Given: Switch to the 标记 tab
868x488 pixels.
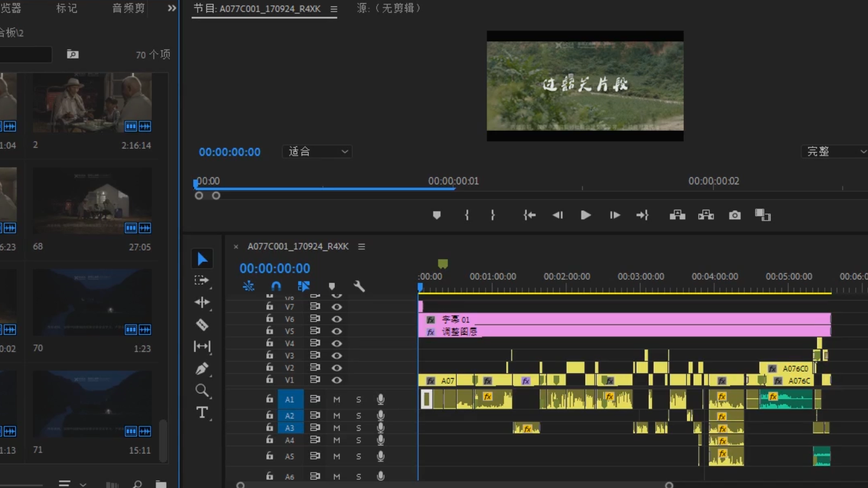Looking at the screenshot, I should [x=67, y=8].
